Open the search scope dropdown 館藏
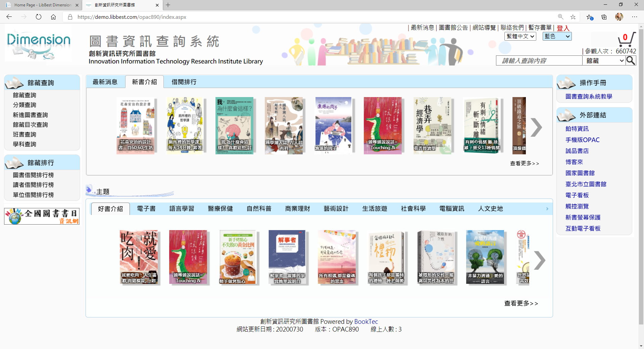644x349 pixels. click(604, 60)
